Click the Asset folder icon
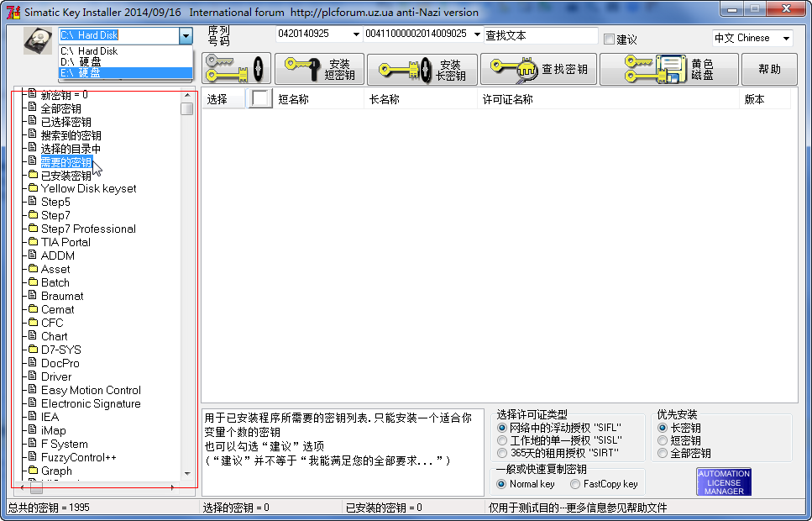This screenshot has height=521, width=812. 33,269
